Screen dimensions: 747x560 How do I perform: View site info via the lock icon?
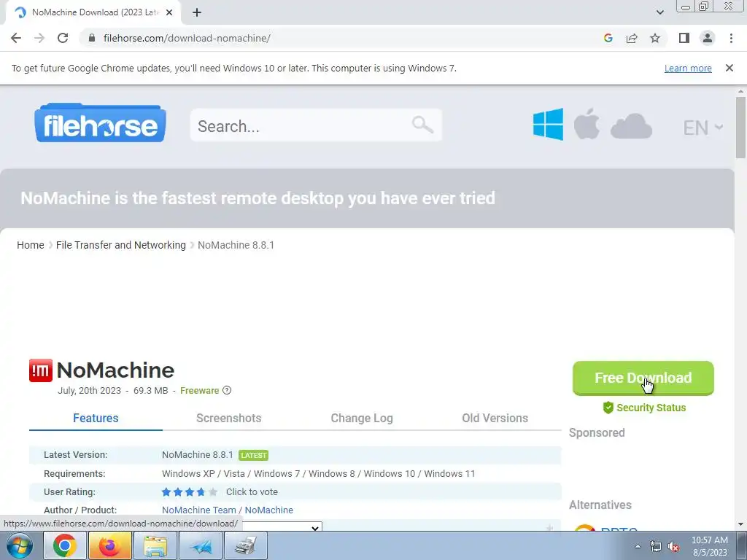(92, 38)
